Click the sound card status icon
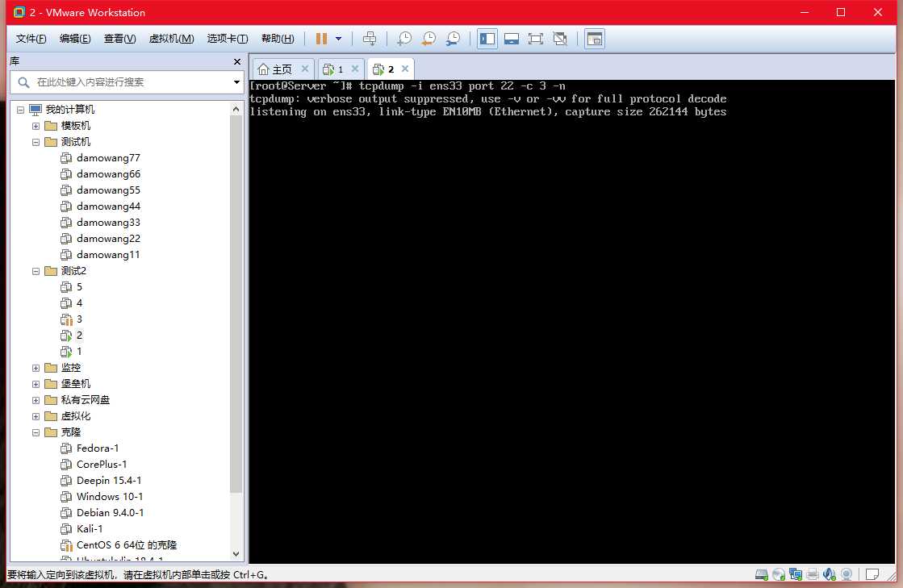903x588 pixels. pyautogui.click(x=830, y=574)
